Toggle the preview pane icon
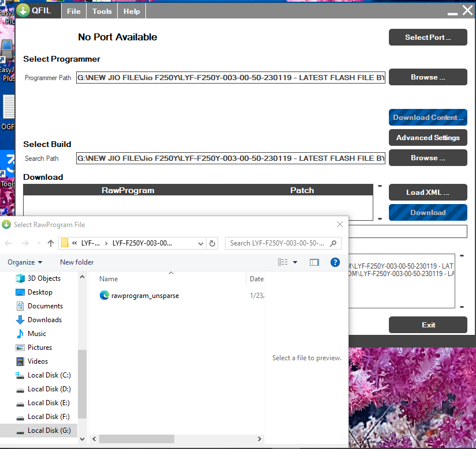 pos(314,262)
